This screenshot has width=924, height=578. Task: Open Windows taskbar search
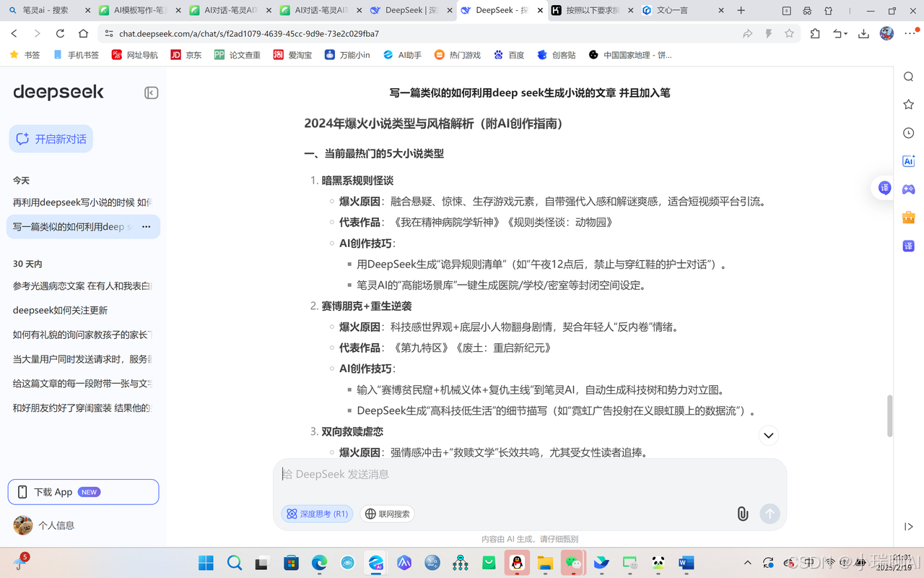tap(235, 562)
